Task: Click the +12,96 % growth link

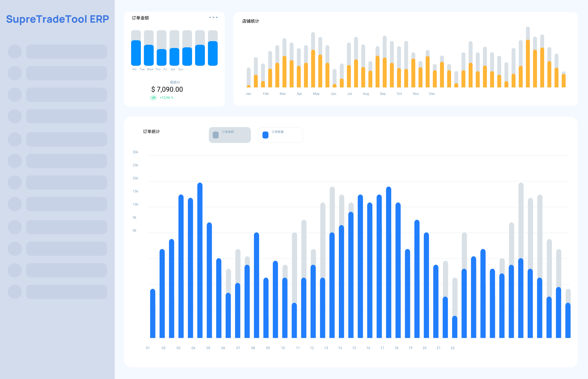Action: [x=166, y=98]
